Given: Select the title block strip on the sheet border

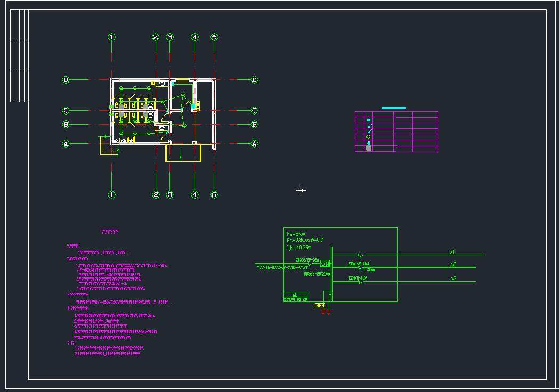Looking at the screenshot, I should pos(19,55).
